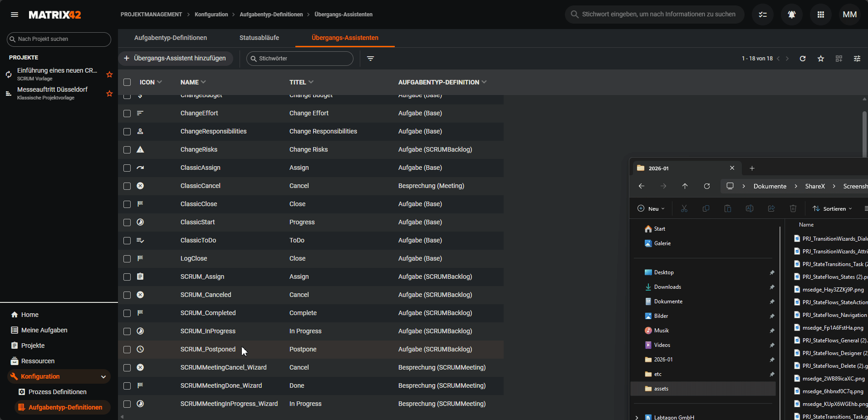The image size is (868, 420).
Task: Click the star next to Messeauftritt Düsseldorf
Action: (x=109, y=94)
